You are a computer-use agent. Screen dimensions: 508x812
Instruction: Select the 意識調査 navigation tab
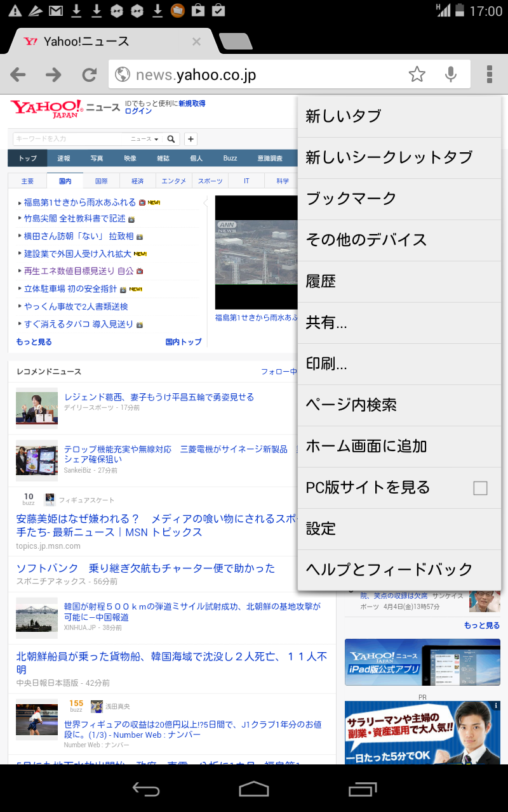point(270,158)
